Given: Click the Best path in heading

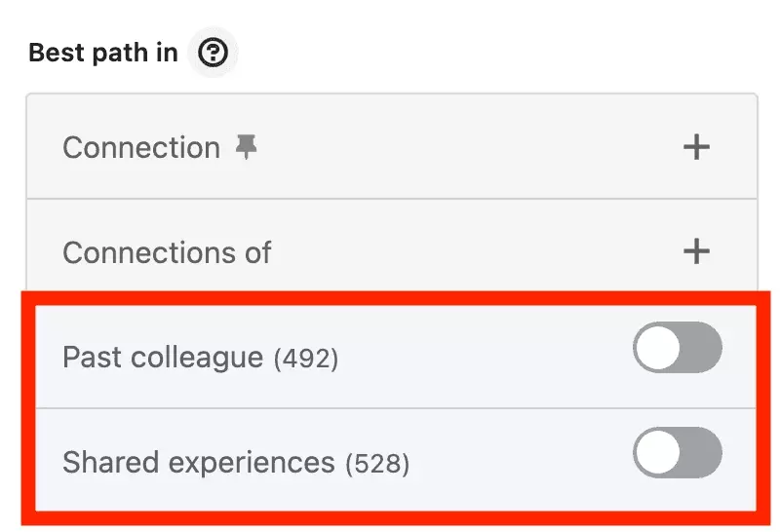Looking at the screenshot, I should coord(103,53).
